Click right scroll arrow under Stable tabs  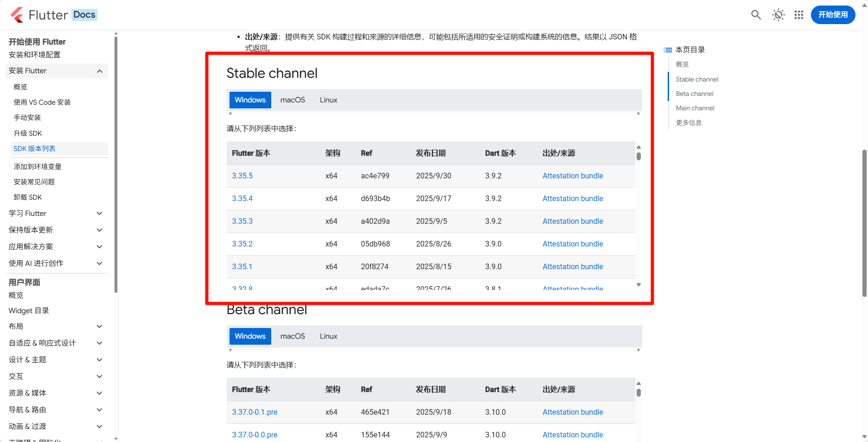638,114
